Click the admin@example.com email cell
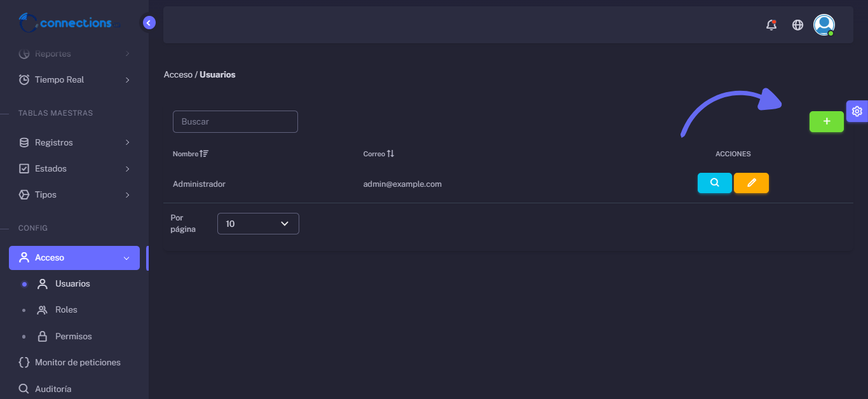Image resolution: width=868 pixels, height=399 pixels. pos(402,184)
